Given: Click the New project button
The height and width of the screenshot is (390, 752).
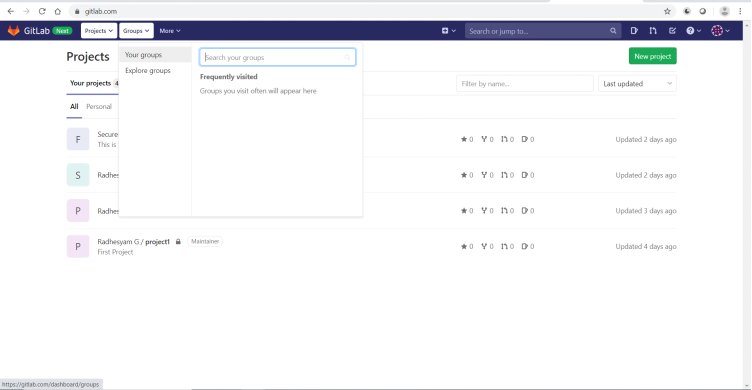Looking at the screenshot, I should point(652,56).
